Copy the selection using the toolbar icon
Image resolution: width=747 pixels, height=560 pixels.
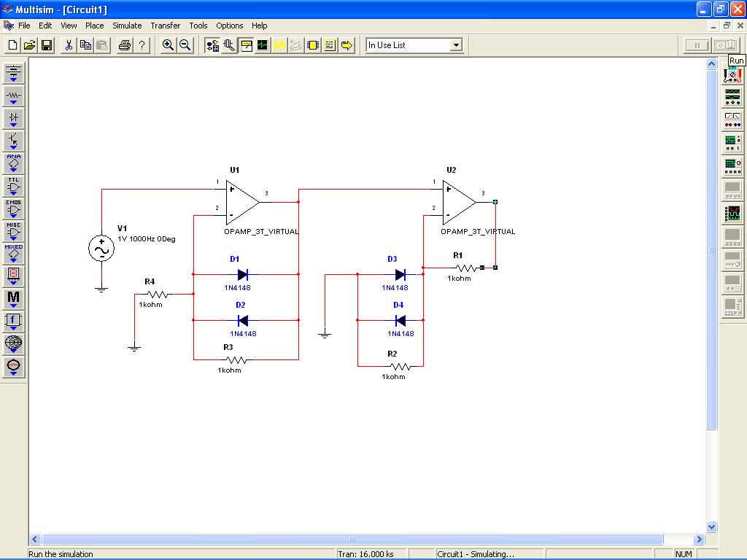coord(86,45)
